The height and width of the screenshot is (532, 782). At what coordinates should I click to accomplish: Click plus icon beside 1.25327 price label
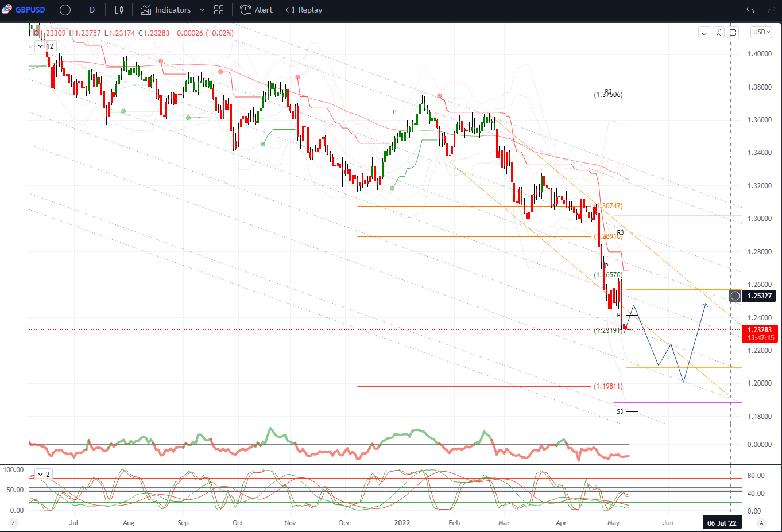[x=735, y=296]
